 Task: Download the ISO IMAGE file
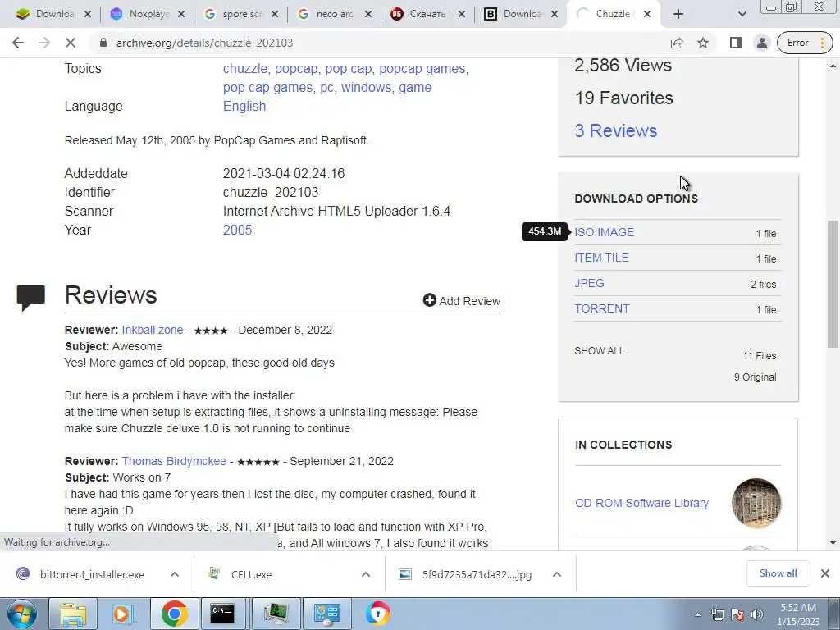605,232
